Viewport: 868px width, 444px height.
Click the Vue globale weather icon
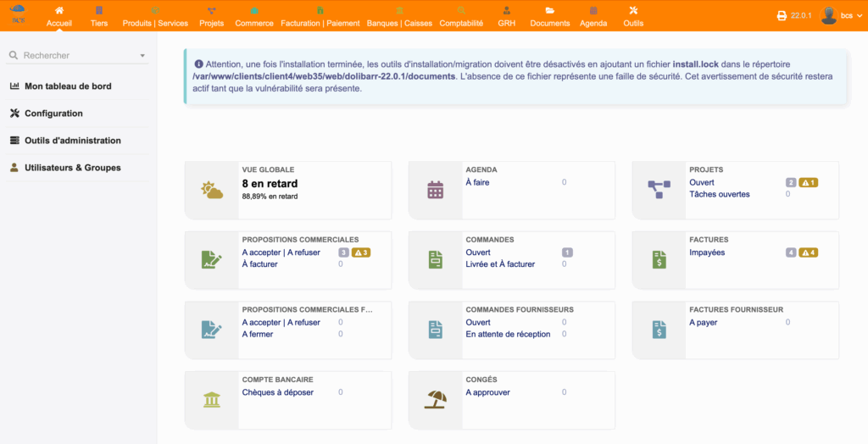(x=211, y=190)
